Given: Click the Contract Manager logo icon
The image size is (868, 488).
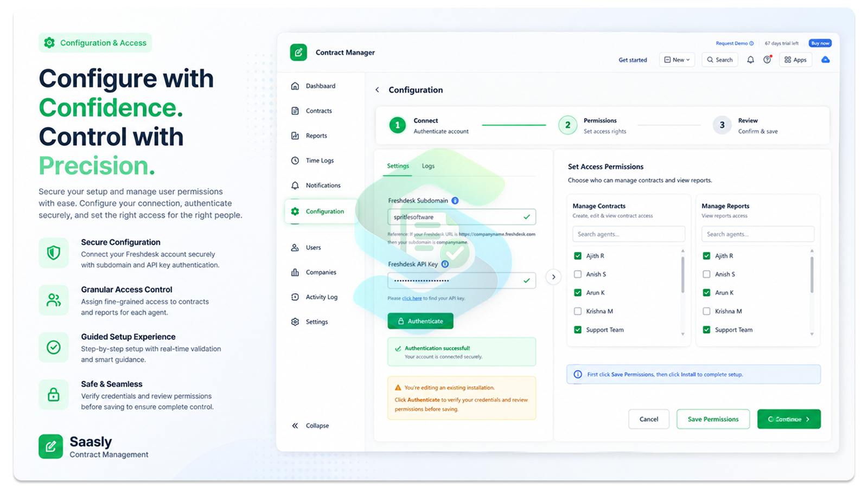Looking at the screenshot, I should (298, 53).
